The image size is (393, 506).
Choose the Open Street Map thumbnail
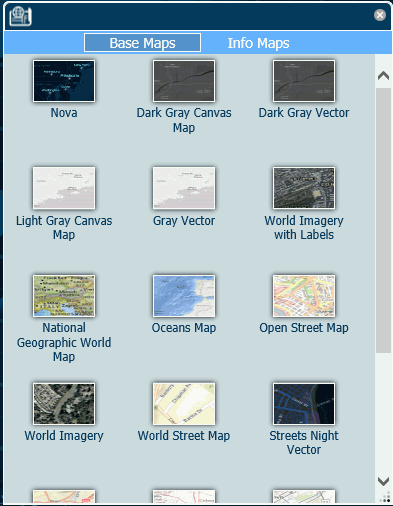coord(304,296)
